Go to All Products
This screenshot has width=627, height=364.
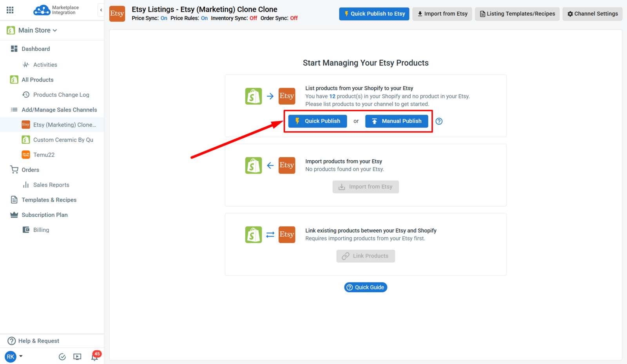38,80
